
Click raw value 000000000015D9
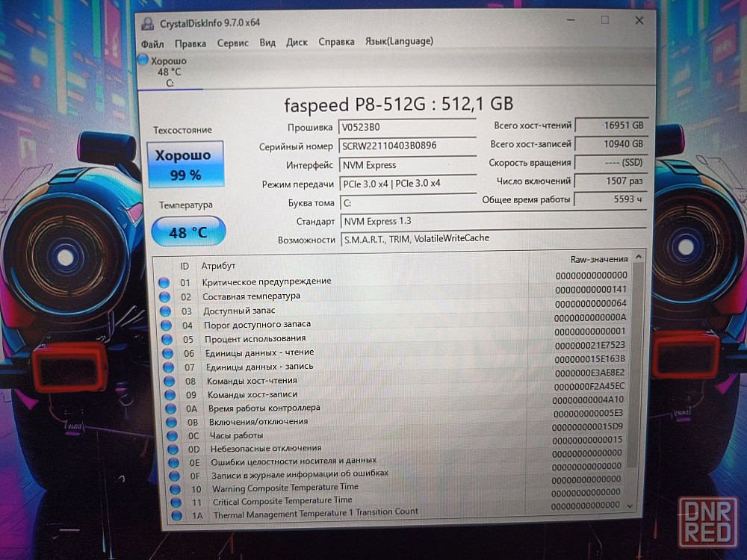point(587,426)
